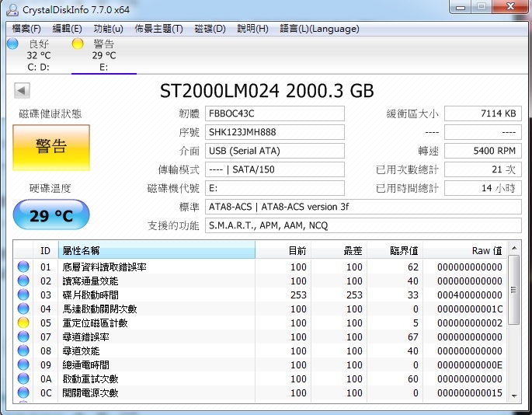Click blue status icon of attribute 04
532x415 pixels.
point(23,309)
